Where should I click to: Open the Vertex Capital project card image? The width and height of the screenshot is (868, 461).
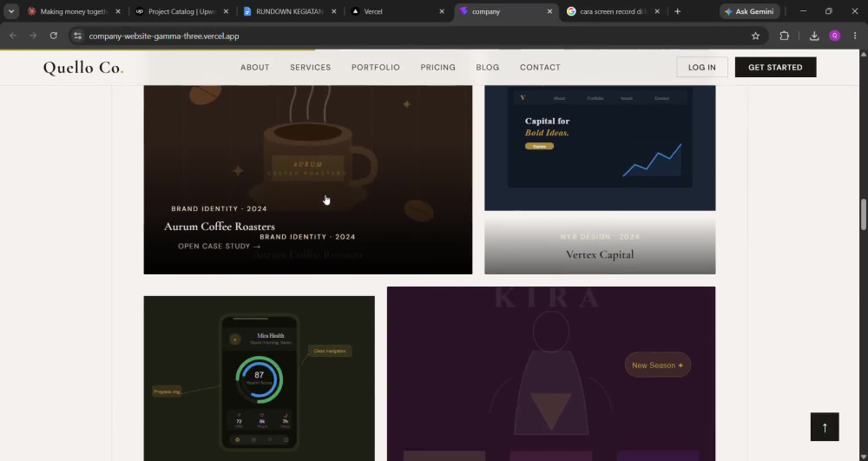pos(600,148)
